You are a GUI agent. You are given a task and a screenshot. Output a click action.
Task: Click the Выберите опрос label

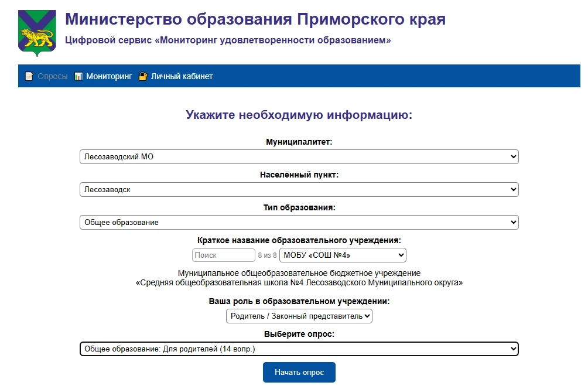tap(299, 334)
